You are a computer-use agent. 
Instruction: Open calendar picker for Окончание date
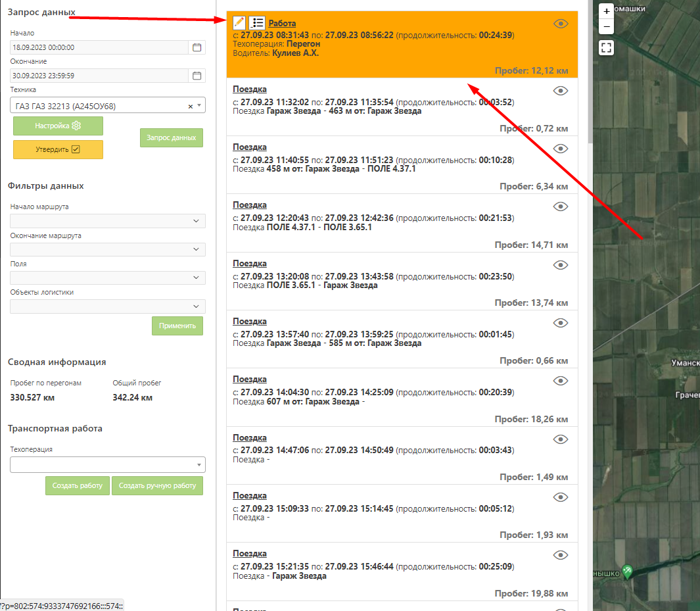197,76
